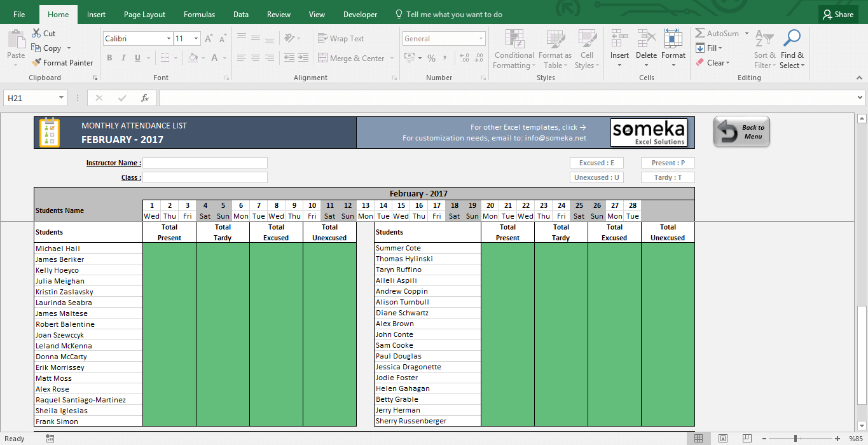The width and height of the screenshot is (868, 445).
Task: Adjust the zoom level slider
Action: point(796,439)
